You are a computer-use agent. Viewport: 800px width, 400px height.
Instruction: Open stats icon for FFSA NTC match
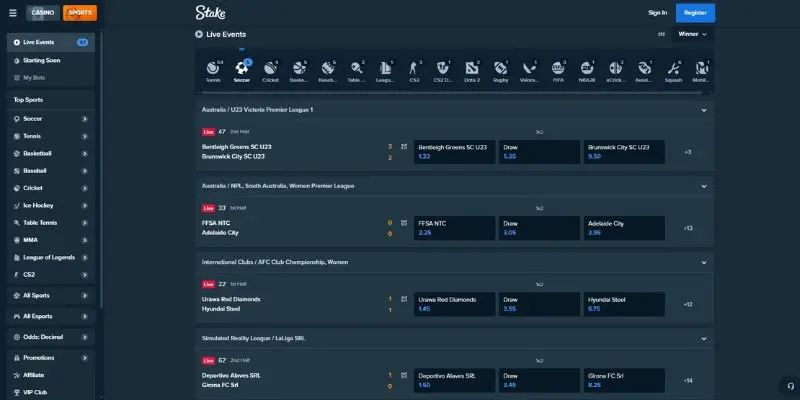[x=404, y=223]
